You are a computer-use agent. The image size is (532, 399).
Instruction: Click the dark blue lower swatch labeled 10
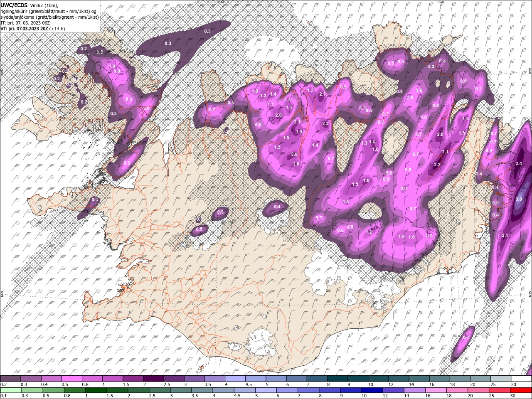372,390
